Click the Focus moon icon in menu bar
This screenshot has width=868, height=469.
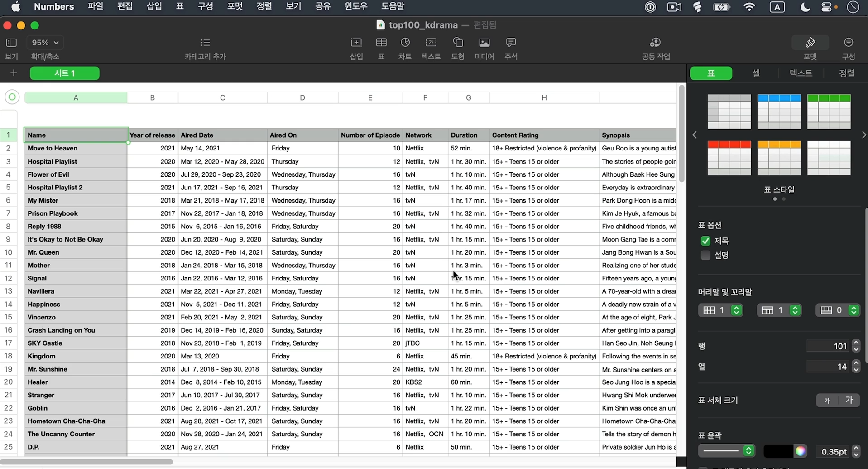(805, 7)
